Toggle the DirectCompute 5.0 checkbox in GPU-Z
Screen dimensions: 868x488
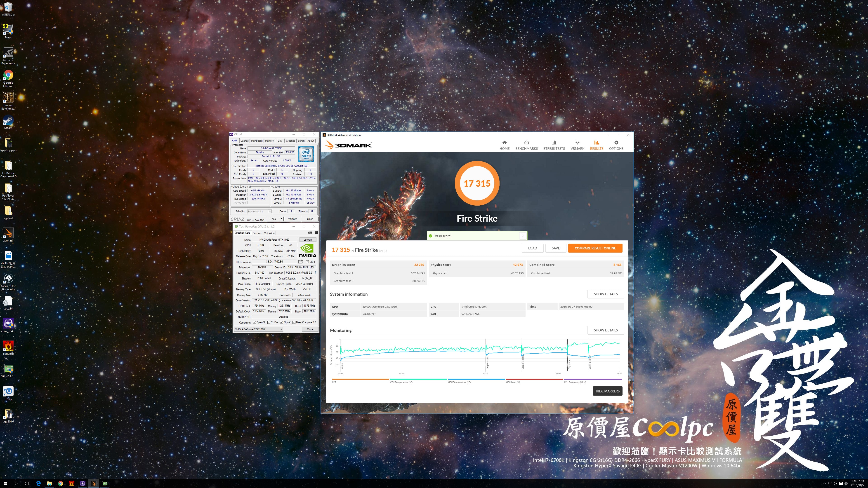[x=294, y=322]
